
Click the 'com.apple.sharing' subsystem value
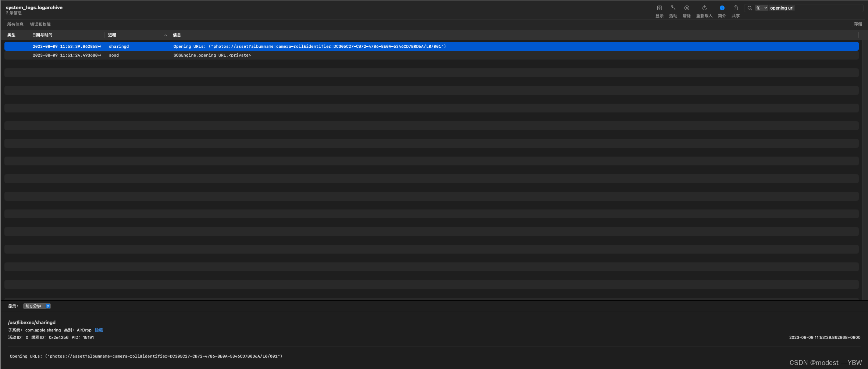pos(43,330)
